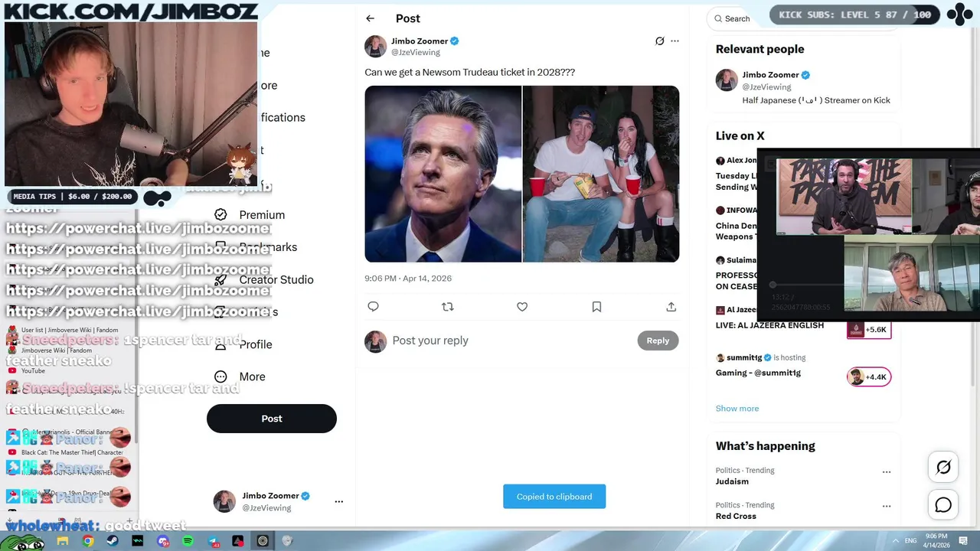Open File Explorer from taskbar
Viewport: 980px width, 551px height.
point(63,541)
